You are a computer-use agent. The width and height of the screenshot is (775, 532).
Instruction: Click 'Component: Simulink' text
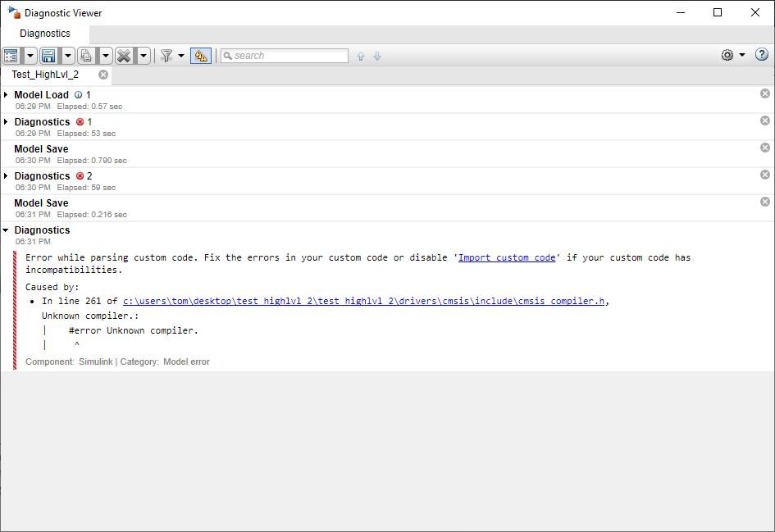click(69, 361)
